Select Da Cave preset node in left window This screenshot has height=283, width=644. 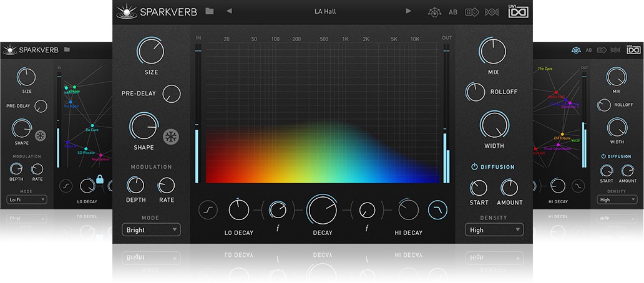[92, 125]
